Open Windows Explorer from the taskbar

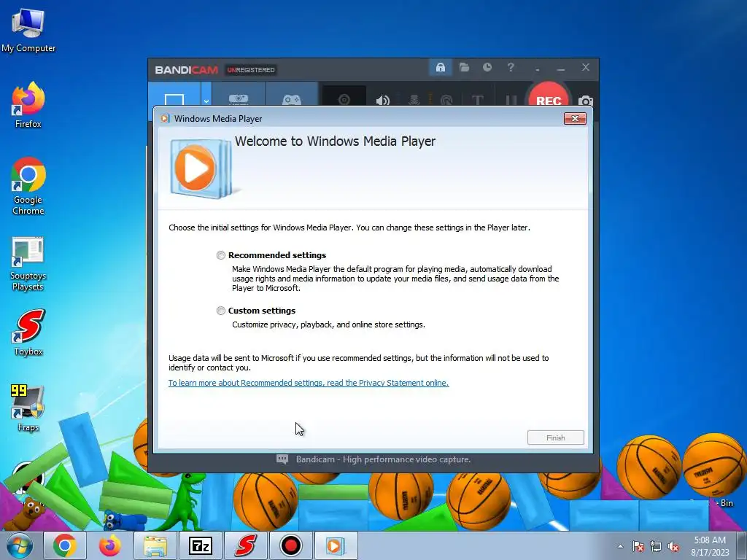point(155,545)
